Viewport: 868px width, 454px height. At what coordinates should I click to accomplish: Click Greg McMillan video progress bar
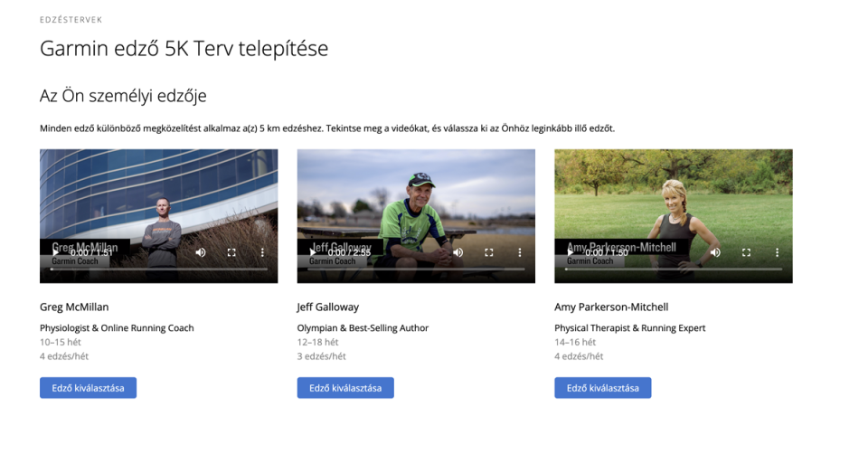click(159, 270)
